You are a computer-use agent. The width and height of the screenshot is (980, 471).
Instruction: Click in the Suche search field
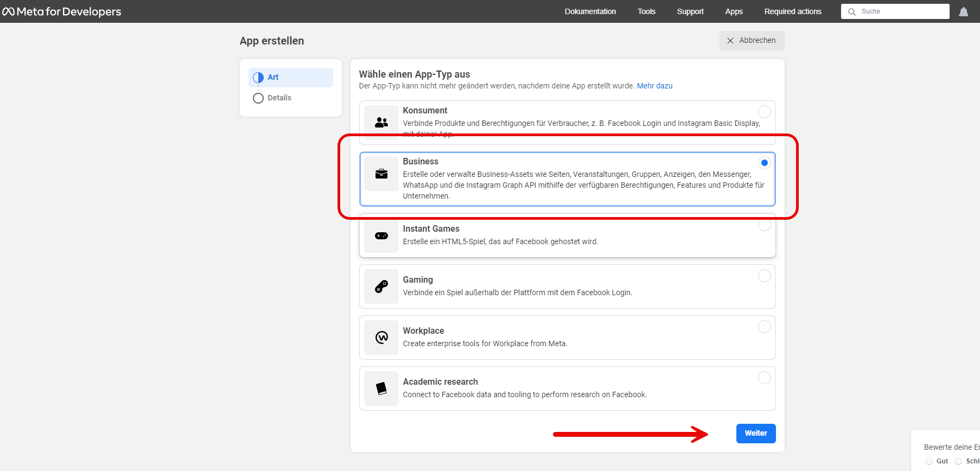[895, 11]
